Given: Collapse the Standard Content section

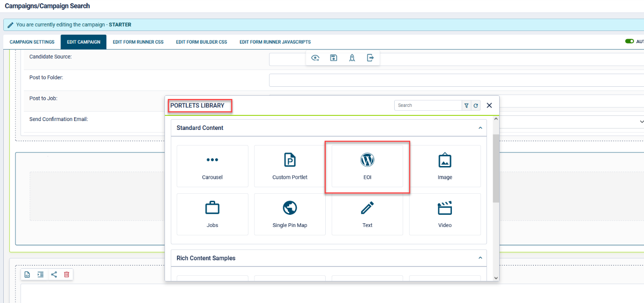Looking at the screenshot, I should (480, 128).
